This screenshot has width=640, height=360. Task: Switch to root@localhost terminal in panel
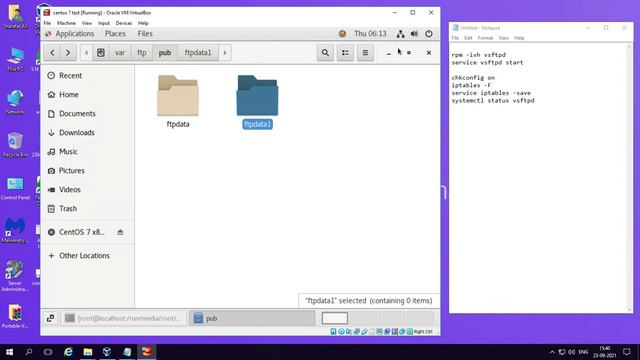[x=124, y=318]
